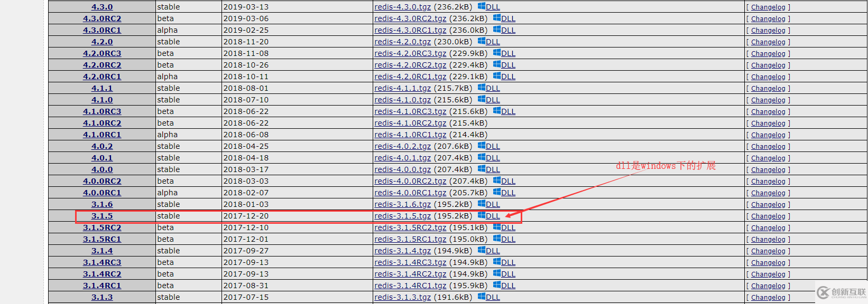Click the Windows DLL icon for redis-3.1.5RC1.tgz
Image resolution: width=868 pixels, height=304 pixels.
point(497,239)
